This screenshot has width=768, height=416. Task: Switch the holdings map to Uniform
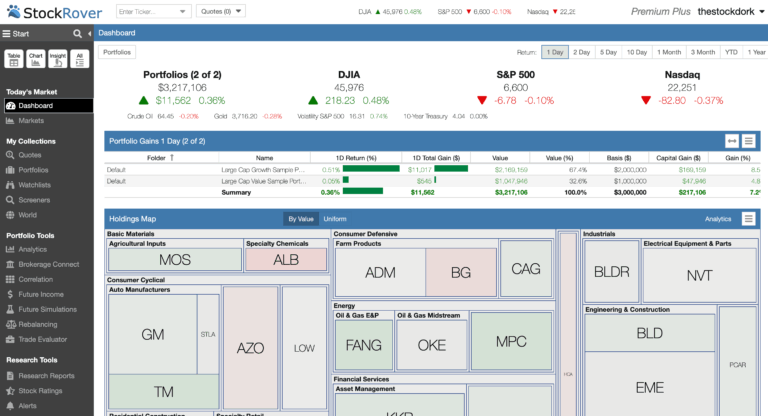tap(335, 218)
